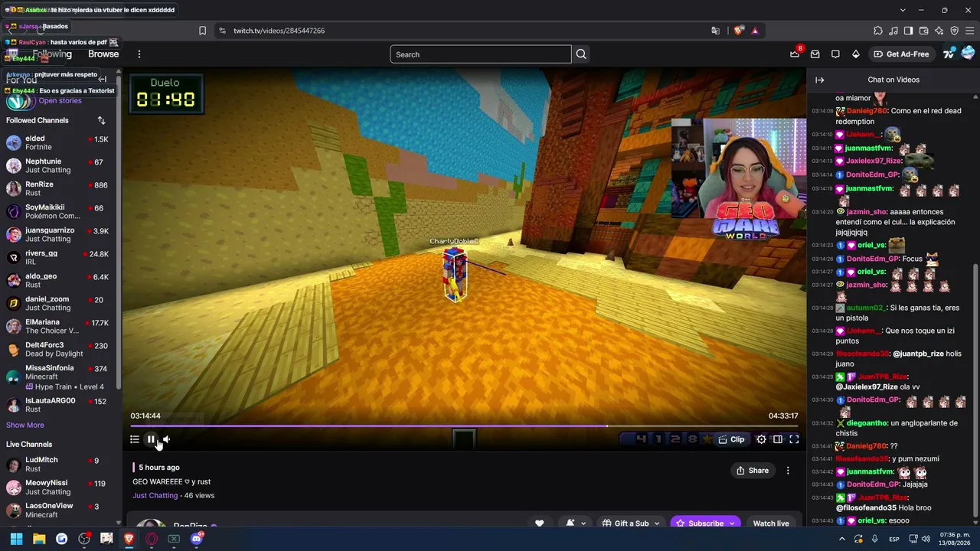980x551 pixels.
Task: Open the Just Chatting category link
Action: [x=155, y=496]
